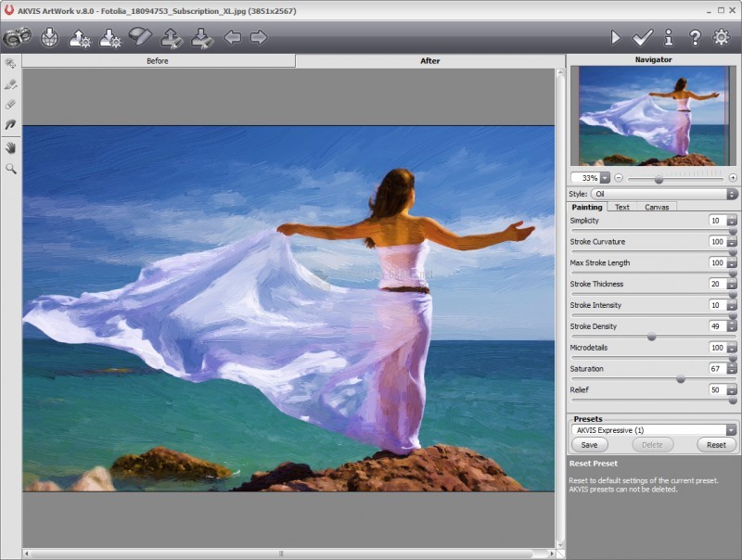742x560 pixels.
Task: Switch to the Before tab
Action: (x=159, y=61)
